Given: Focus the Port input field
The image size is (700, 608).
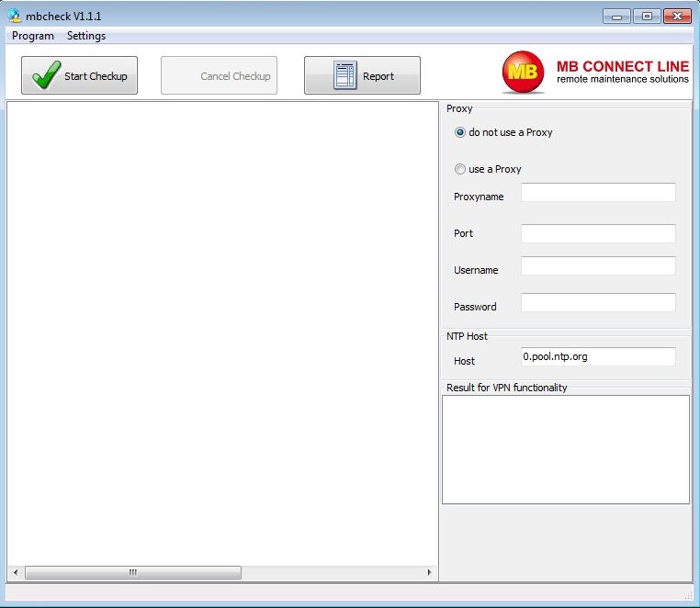Looking at the screenshot, I should (x=598, y=233).
